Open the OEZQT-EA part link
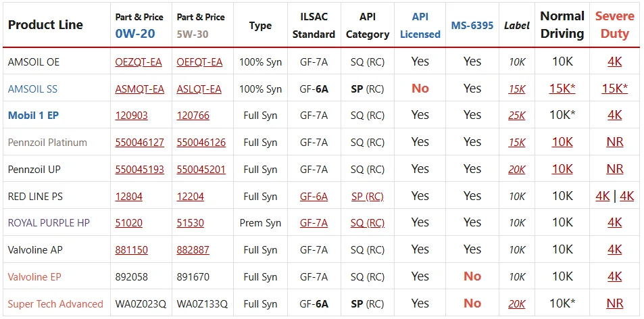644x319 pixels. pyautogui.click(x=139, y=62)
